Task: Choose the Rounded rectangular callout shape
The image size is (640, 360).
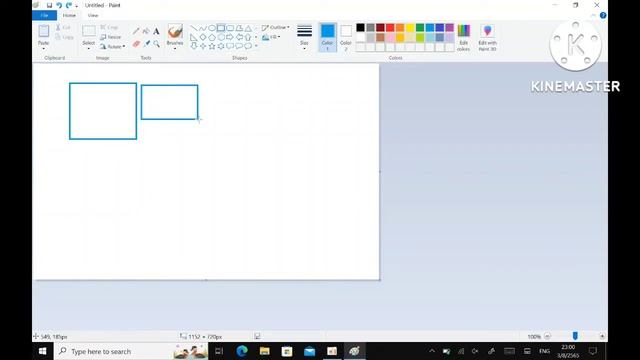Action: [x=230, y=46]
